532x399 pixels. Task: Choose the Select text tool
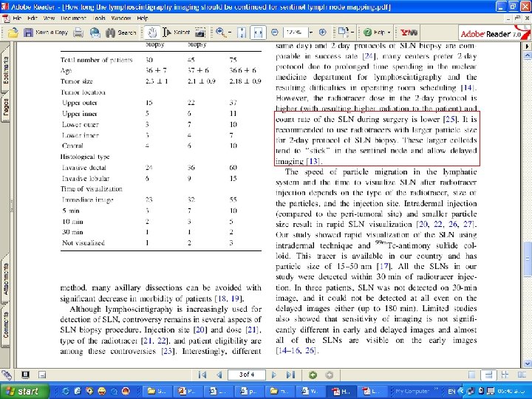(176, 33)
